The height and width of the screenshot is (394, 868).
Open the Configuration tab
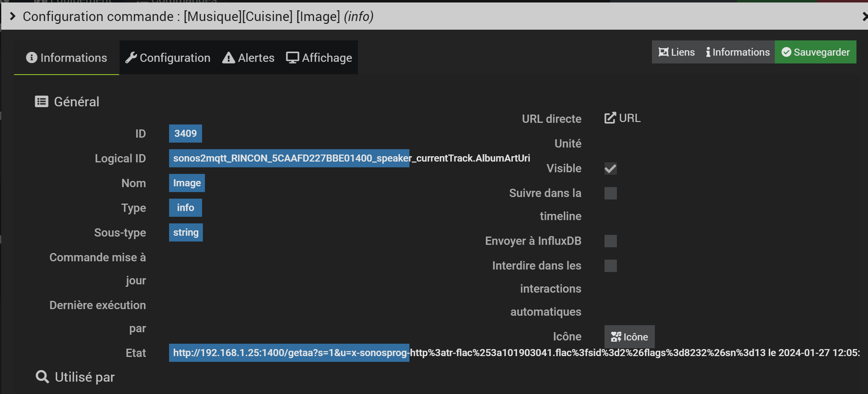click(x=168, y=58)
